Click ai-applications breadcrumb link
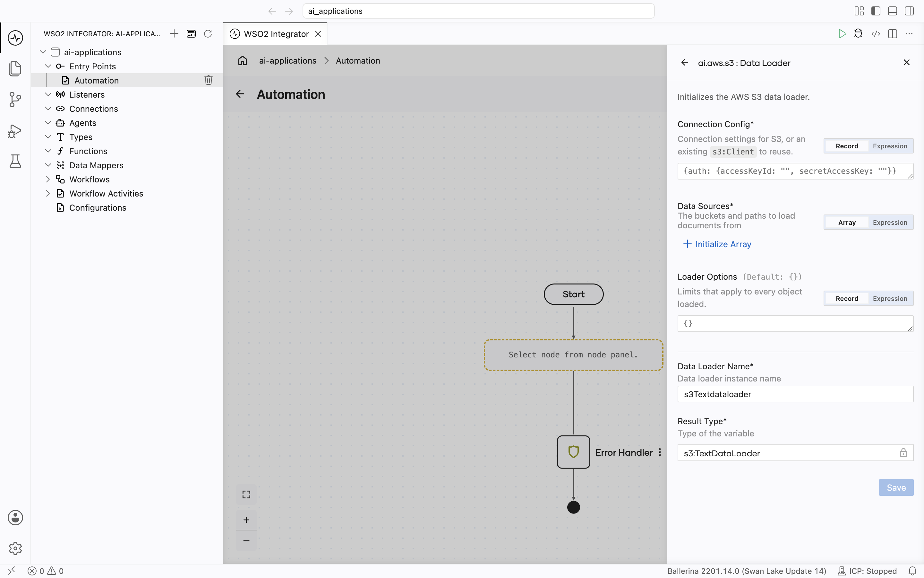The height and width of the screenshot is (578, 924). [288, 61]
